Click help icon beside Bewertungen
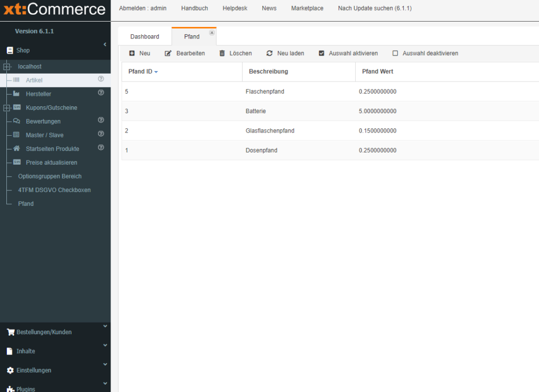 pos(101,120)
